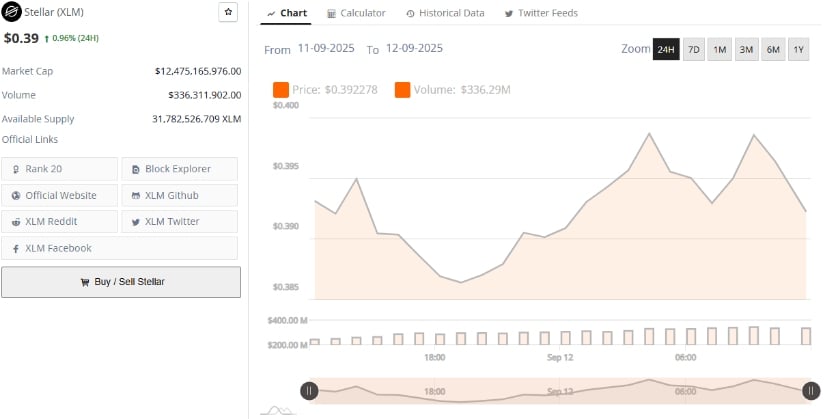
Task: Click the Twitter icon on Twitter Feeds tab
Action: tap(509, 14)
